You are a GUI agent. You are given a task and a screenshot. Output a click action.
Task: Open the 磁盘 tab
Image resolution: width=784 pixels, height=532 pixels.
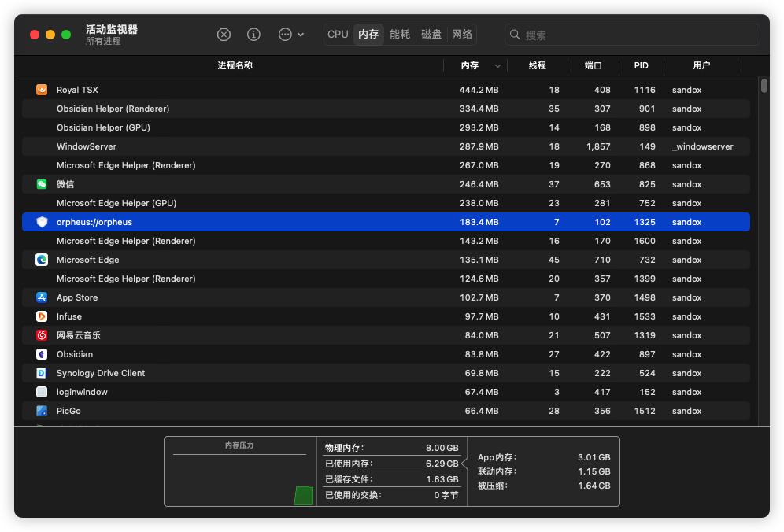coord(431,35)
